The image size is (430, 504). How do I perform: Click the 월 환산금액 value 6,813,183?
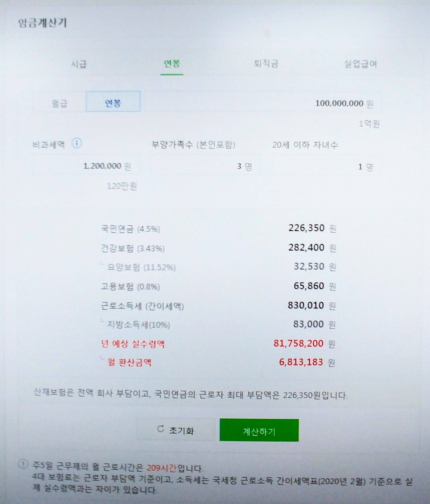[301, 362]
